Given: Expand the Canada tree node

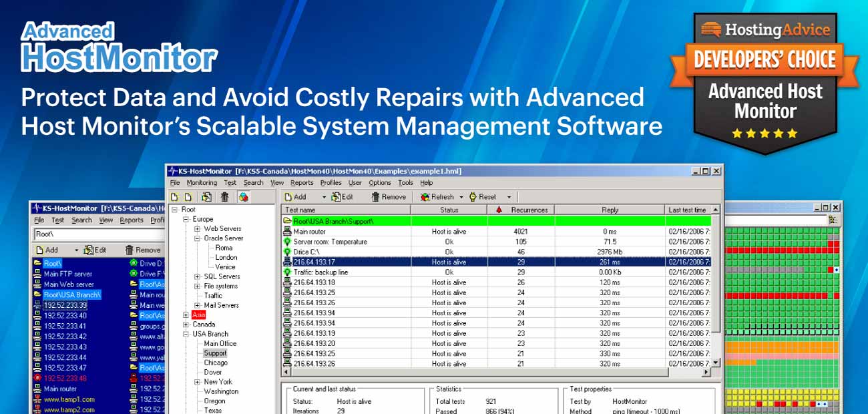Looking at the screenshot, I should click(x=186, y=324).
